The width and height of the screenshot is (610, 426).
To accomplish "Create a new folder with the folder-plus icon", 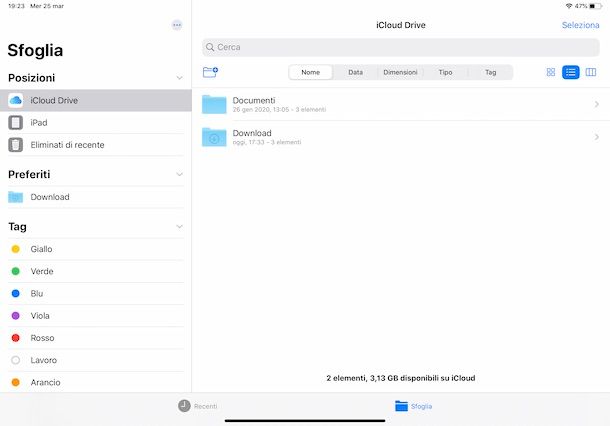I will point(210,72).
